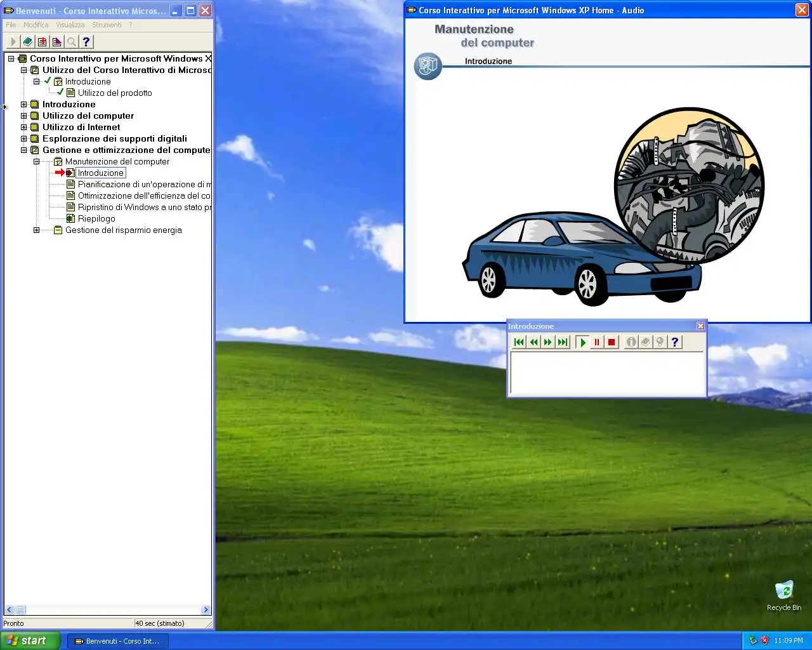Collapse the Manutenzione del computer node
Viewport: 812px width, 650px height.
pyautogui.click(x=37, y=161)
